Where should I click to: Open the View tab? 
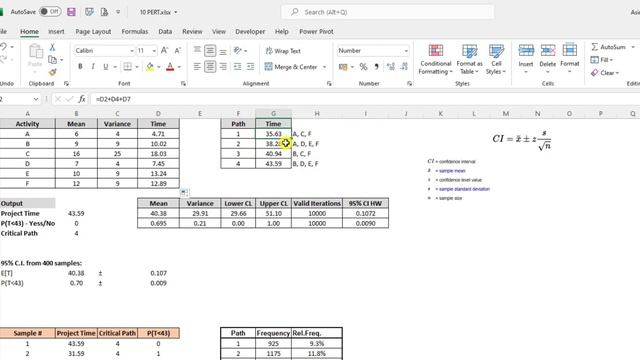[x=218, y=31]
